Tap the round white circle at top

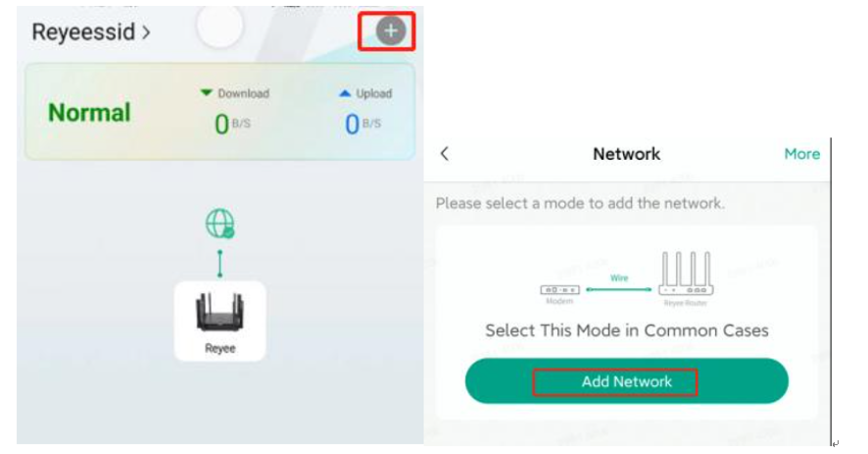pos(219,27)
